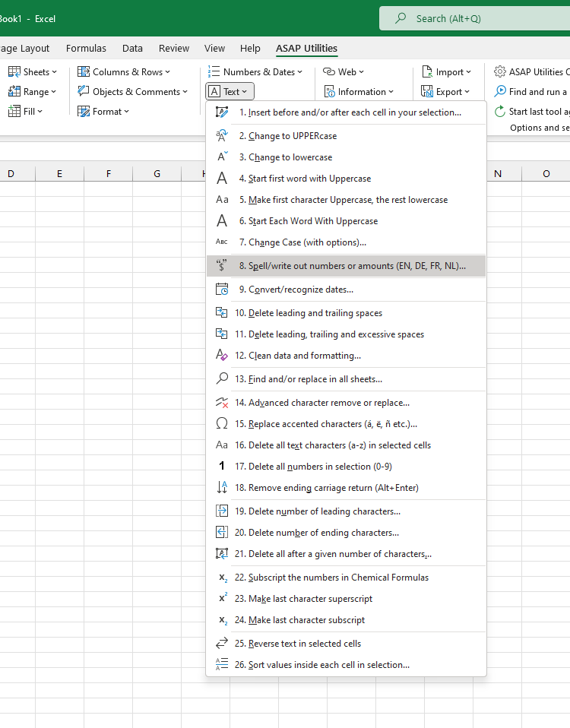The height and width of the screenshot is (728, 570).
Task: Switch to the Formulas tab
Action: 86,49
